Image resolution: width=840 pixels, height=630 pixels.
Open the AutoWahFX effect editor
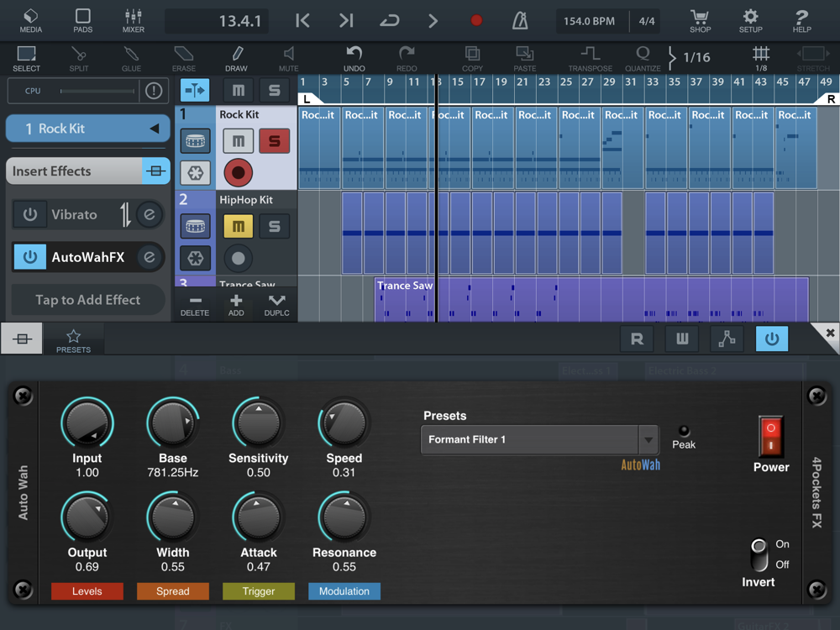tap(150, 257)
